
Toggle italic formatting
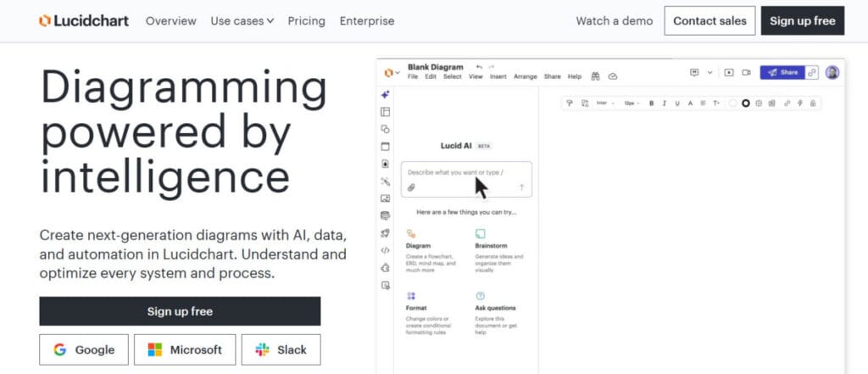point(665,103)
